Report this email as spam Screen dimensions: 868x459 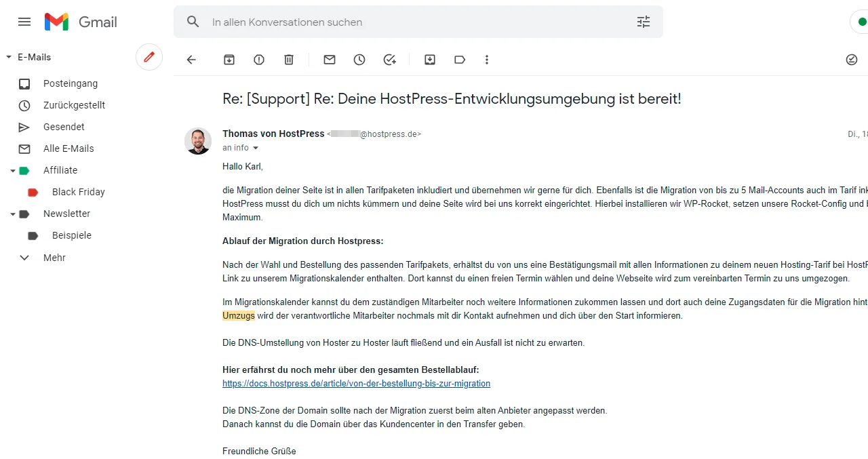259,60
